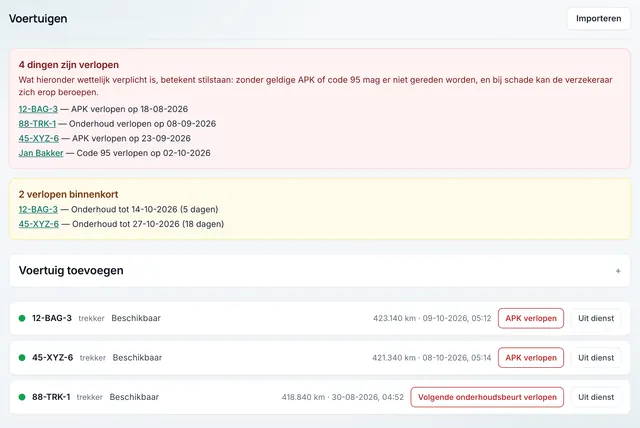Image resolution: width=640 pixels, height=428 pixels.
Task: Select 88-TRK-1 plate in vehicle list
Action: click(x=51, y=397)
